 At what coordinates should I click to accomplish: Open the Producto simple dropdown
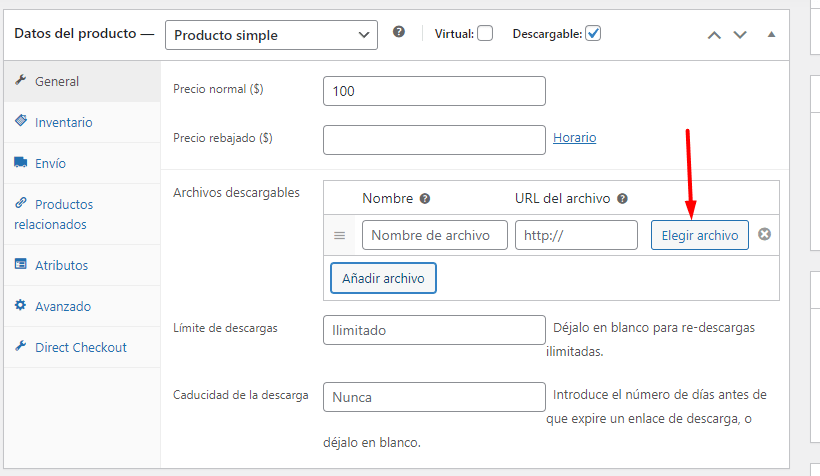[x=271, y=35]
